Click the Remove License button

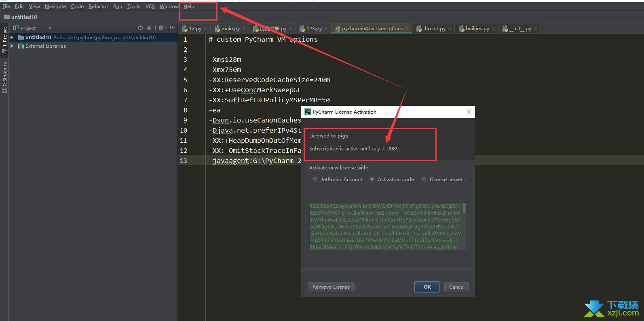point(331,287)
